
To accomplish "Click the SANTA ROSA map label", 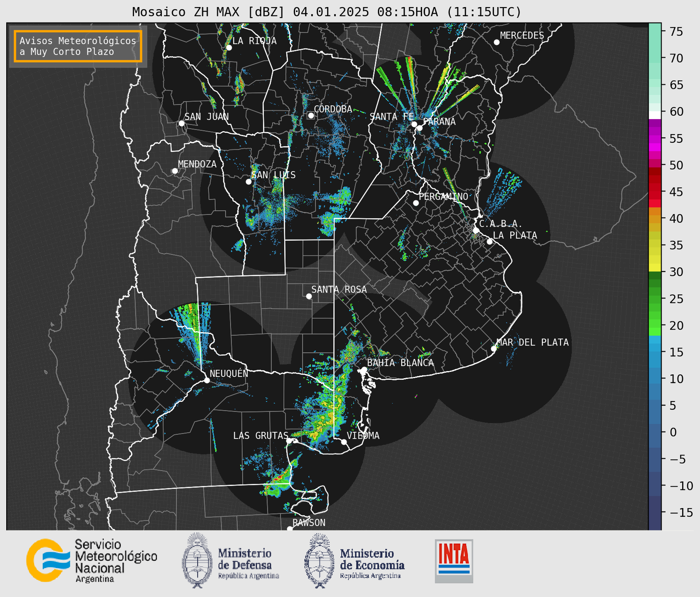I will (x=339, y=289).
